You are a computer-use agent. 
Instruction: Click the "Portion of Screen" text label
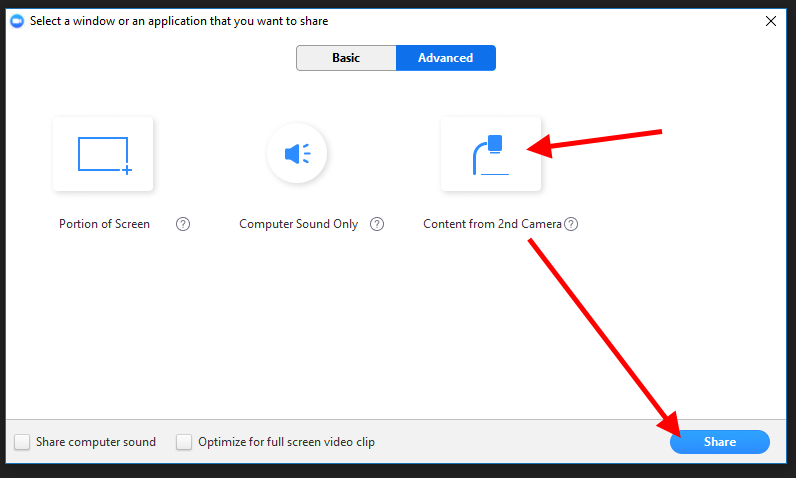point(104,224)
